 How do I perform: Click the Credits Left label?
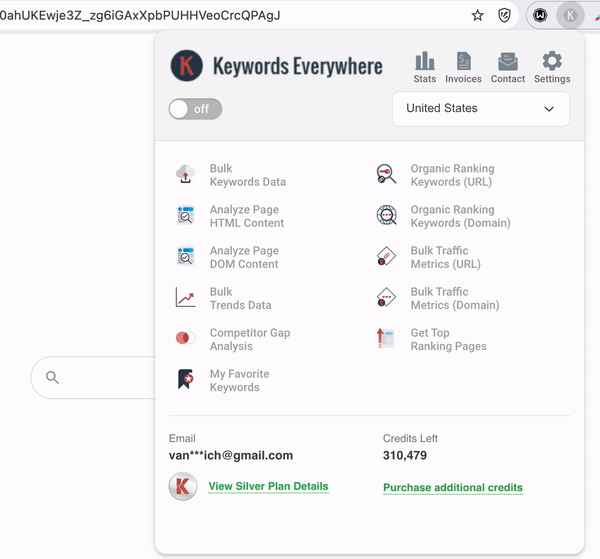point(410,438)
